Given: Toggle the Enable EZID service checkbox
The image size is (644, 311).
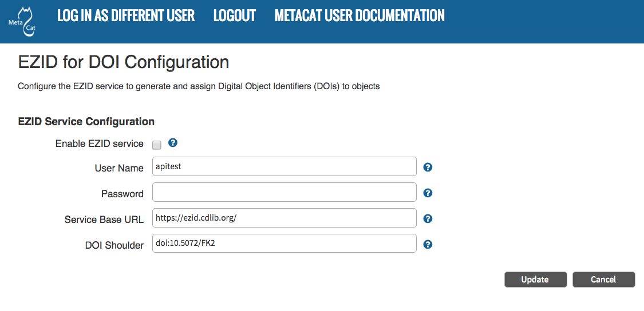Looking at the screenshot, I should pos(157,145).
